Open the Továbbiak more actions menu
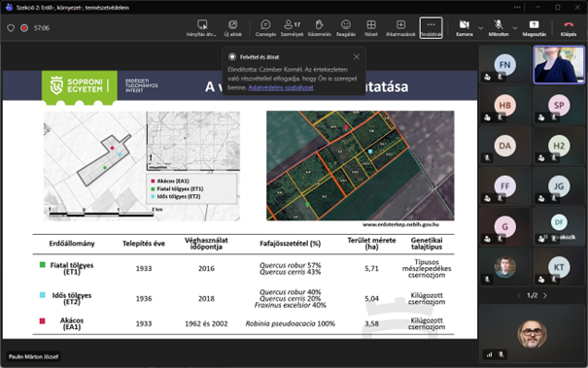 click(431, 28)
